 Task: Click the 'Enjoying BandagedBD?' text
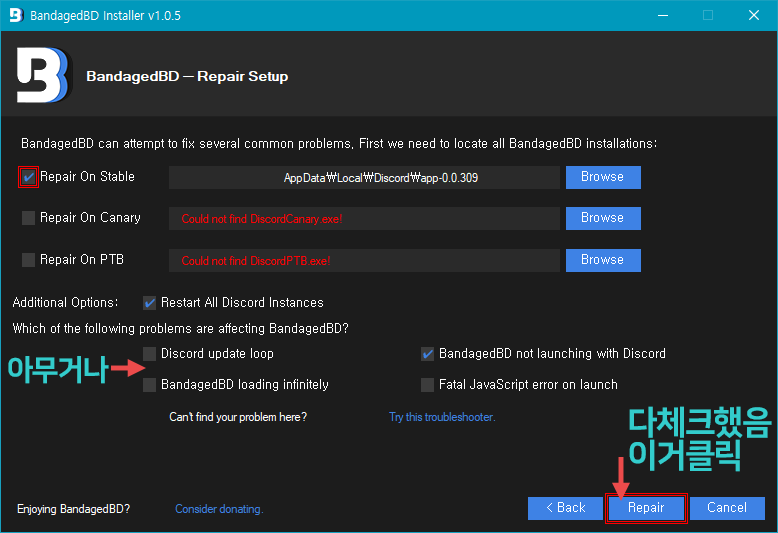pyautogui.click(x=73, y=509)
